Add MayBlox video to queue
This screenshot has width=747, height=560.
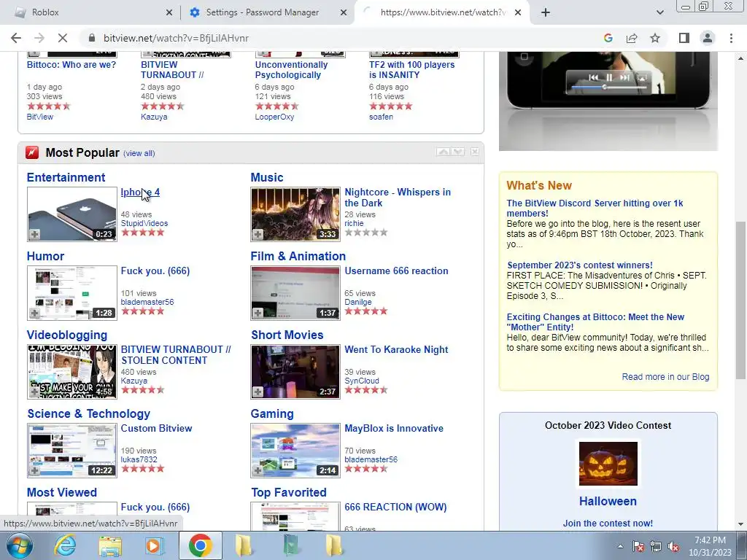click(x=258, y=470)
